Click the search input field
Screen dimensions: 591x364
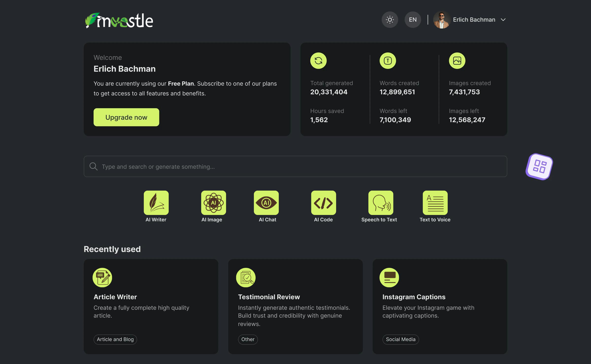point(295,166)
